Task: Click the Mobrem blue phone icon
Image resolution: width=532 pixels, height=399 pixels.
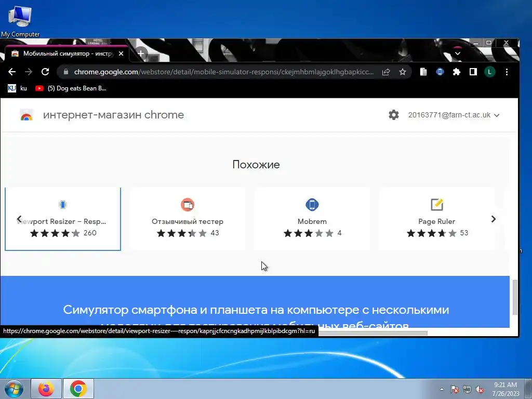Action: point(312,205)
